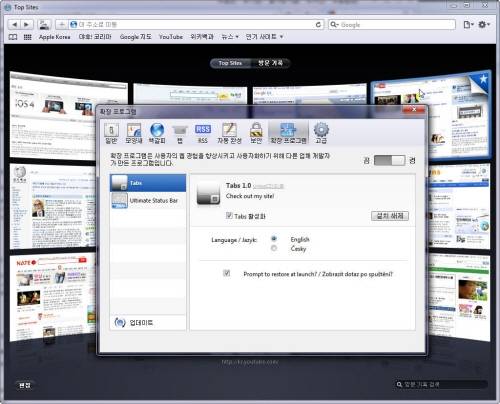Expand the News bookmarks folder dropdown

(x=230, y=37)
